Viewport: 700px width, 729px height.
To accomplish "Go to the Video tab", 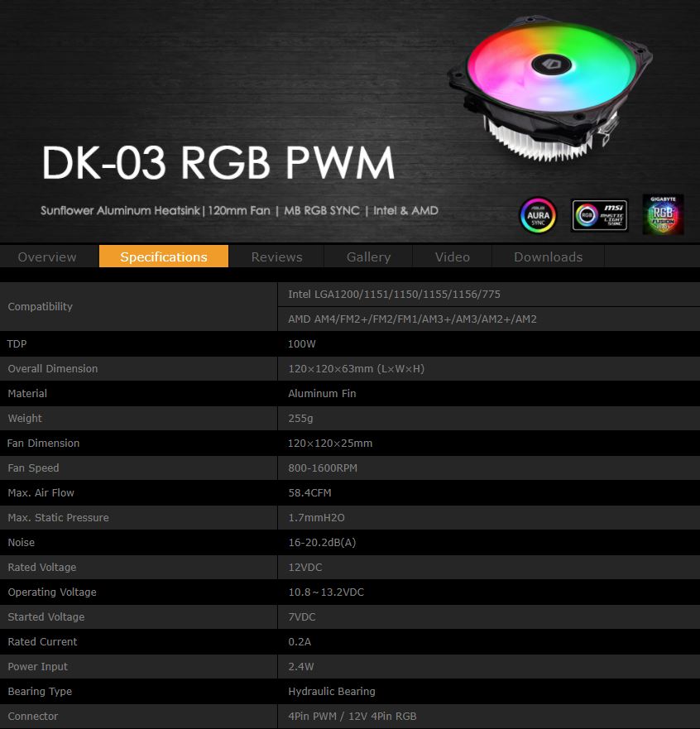I will pyautogui.click(x=452, y=257).
